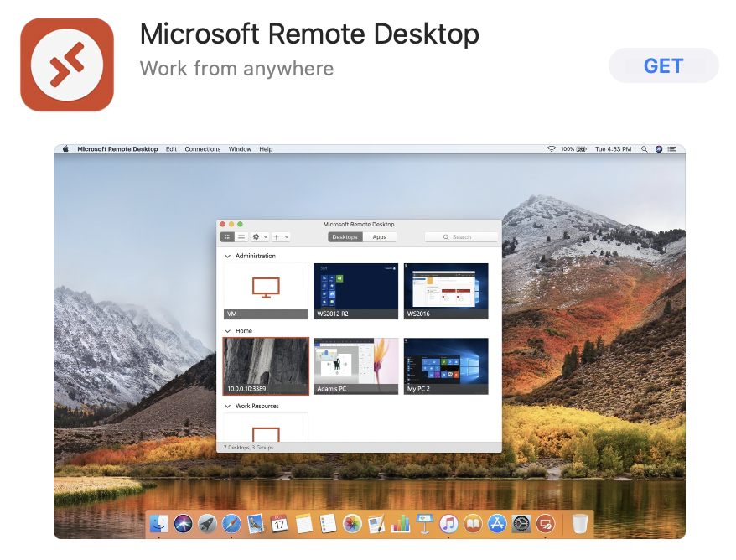
Task: Open the plus add-connection dropdown
Action: [280, 237]
